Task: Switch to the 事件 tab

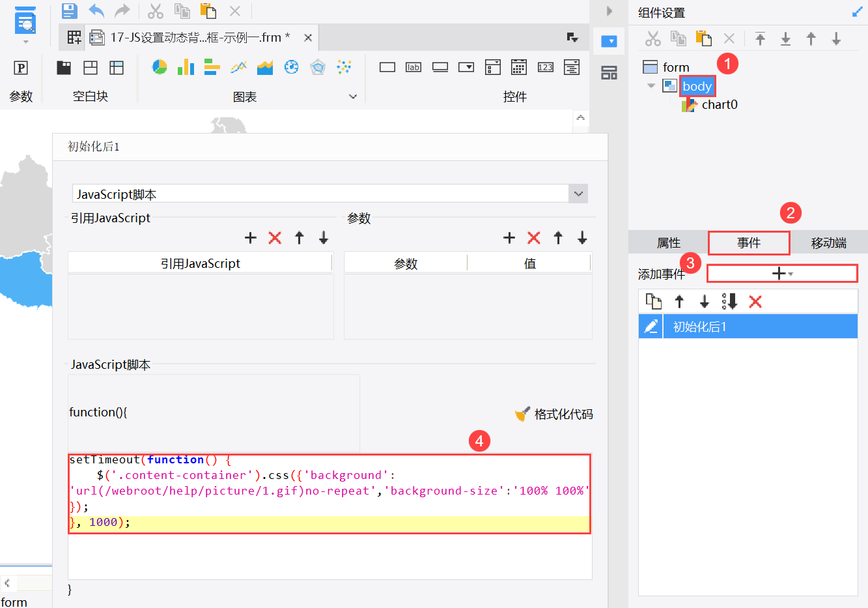Action: [x=749, y=243]
